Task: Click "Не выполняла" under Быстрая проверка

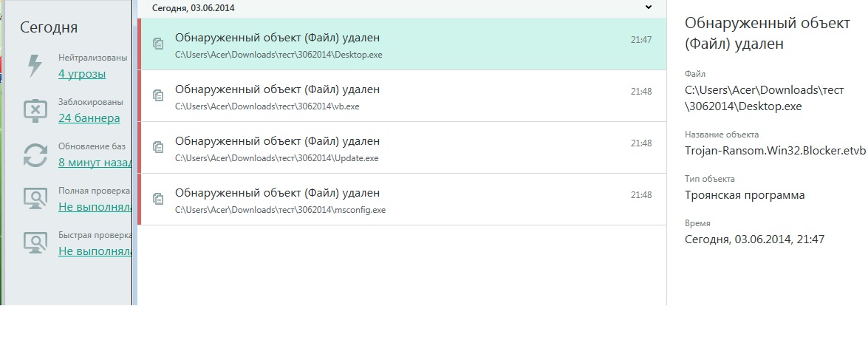Action: (95, 251)
